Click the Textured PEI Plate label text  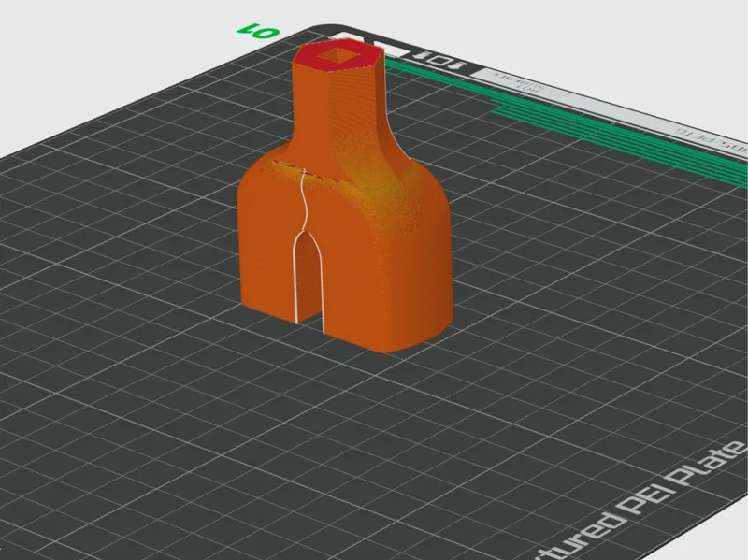click(641, 501)
